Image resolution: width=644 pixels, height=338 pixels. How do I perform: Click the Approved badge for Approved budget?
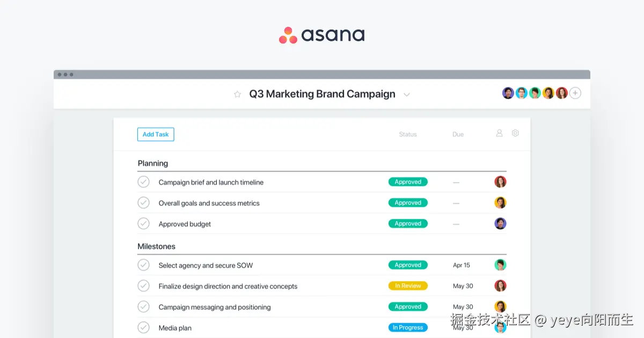coord(408,224)
